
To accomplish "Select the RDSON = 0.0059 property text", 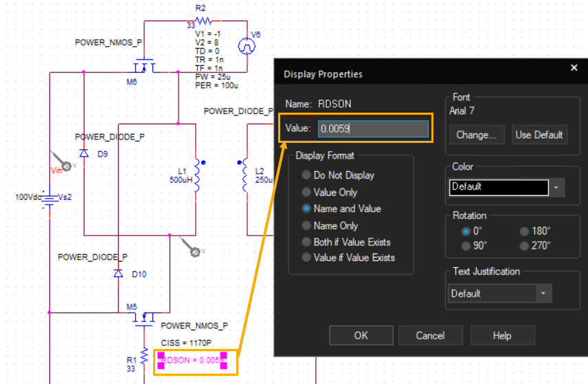I will (194, 360).
